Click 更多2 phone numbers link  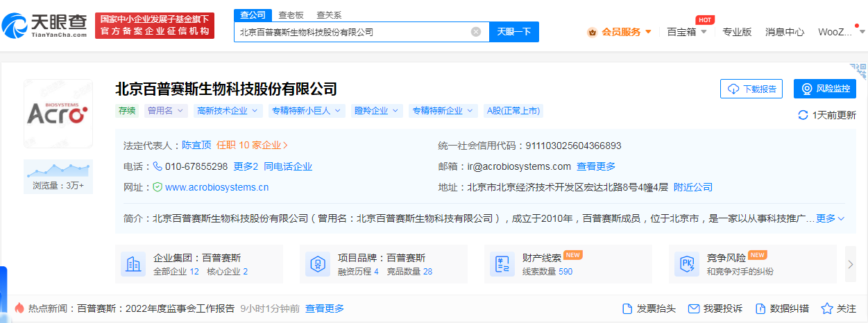[x=246, y=166]
